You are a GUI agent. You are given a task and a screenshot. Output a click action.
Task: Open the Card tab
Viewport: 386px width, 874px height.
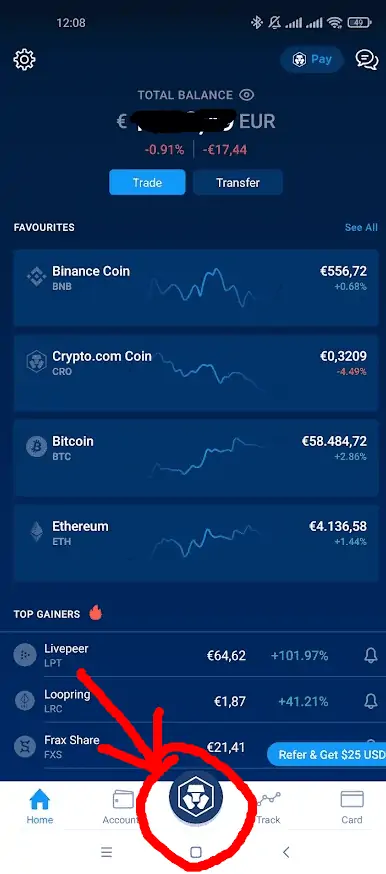click(351, 807)
